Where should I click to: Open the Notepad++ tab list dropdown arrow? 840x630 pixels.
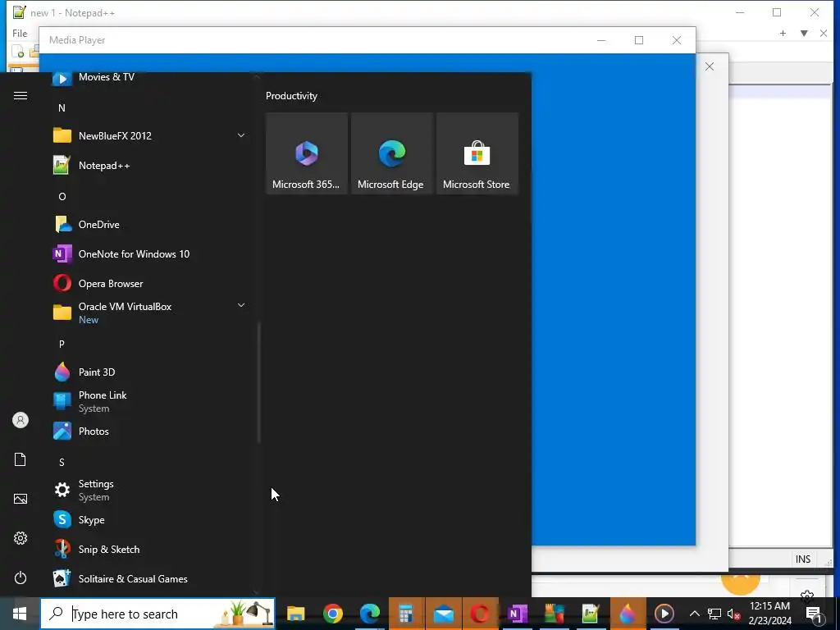point(804,33)
